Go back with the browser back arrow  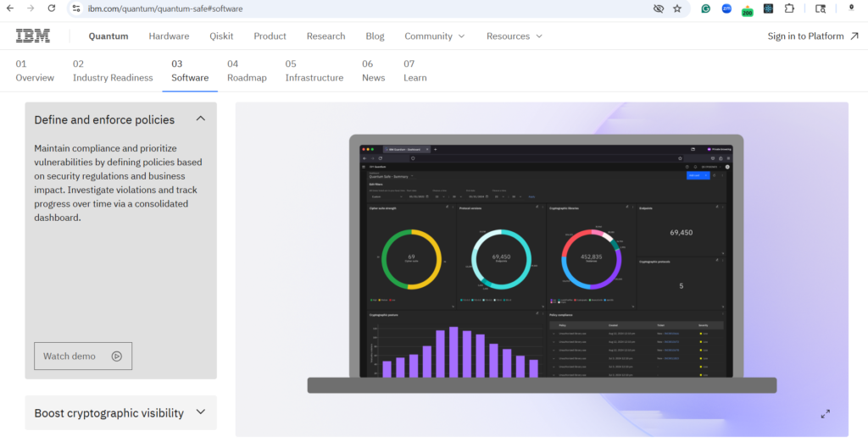coord(9,8)
